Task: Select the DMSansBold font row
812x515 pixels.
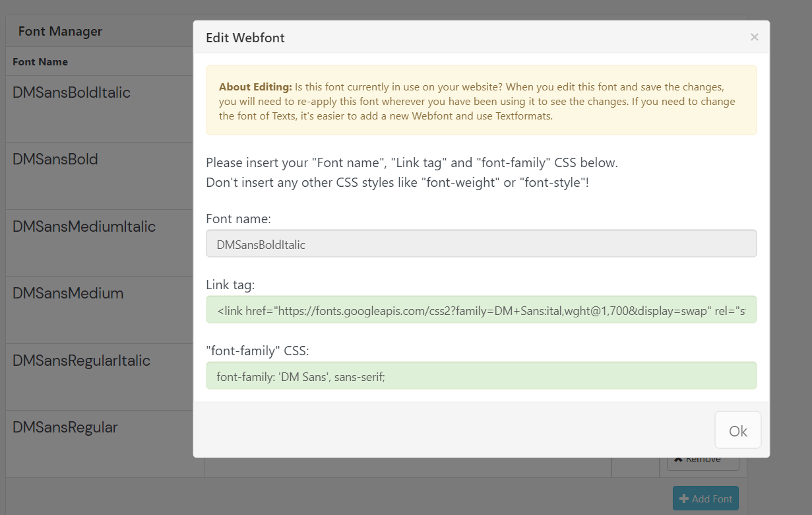Action: [55, 159]
